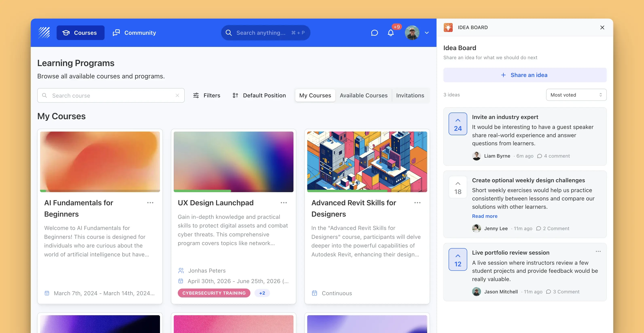This screenshot has width=644, height=333.
Task: Click the UX Design Launchpad progress bar
Action: 233,191
